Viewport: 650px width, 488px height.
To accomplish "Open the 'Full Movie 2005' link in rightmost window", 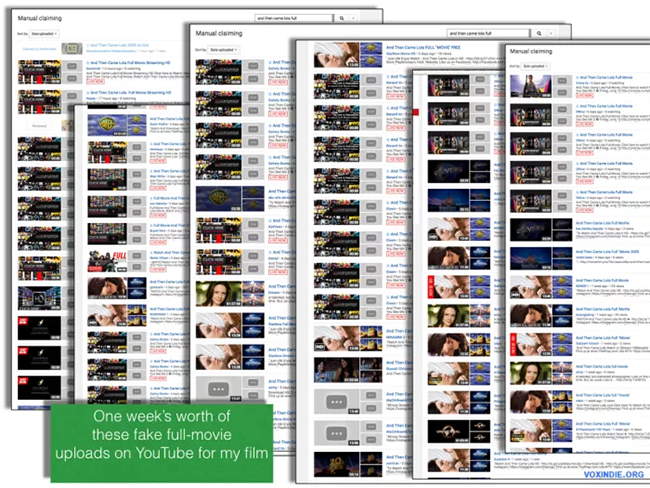I will (607, 252).
